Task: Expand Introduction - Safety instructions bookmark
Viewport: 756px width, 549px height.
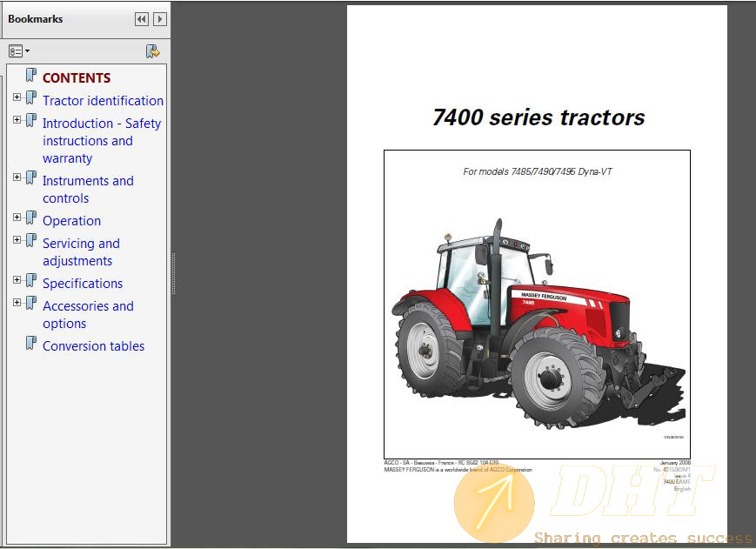Action: (17, 119)
